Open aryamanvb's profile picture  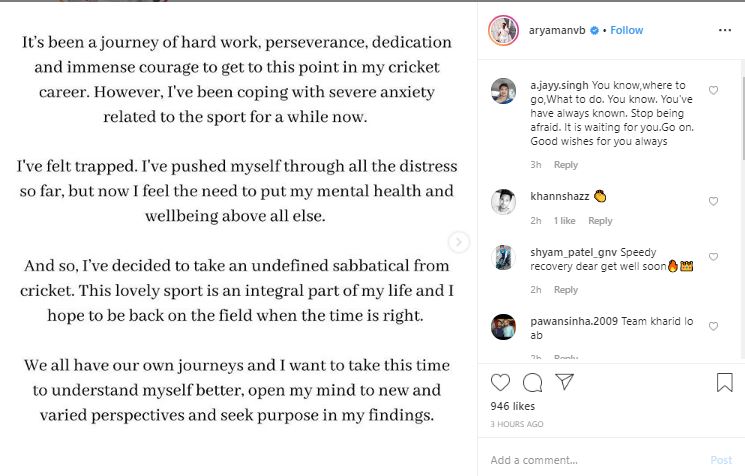point(503,31)
